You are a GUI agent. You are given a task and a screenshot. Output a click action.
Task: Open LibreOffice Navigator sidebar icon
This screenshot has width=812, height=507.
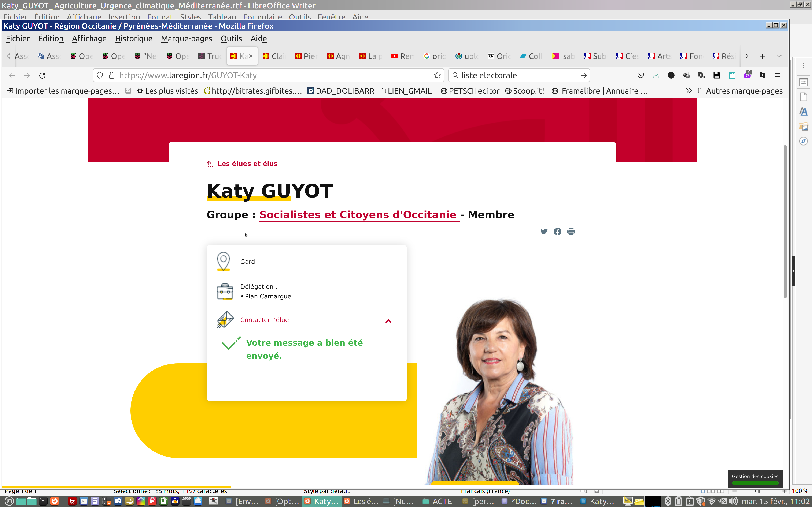pos(803,141)
